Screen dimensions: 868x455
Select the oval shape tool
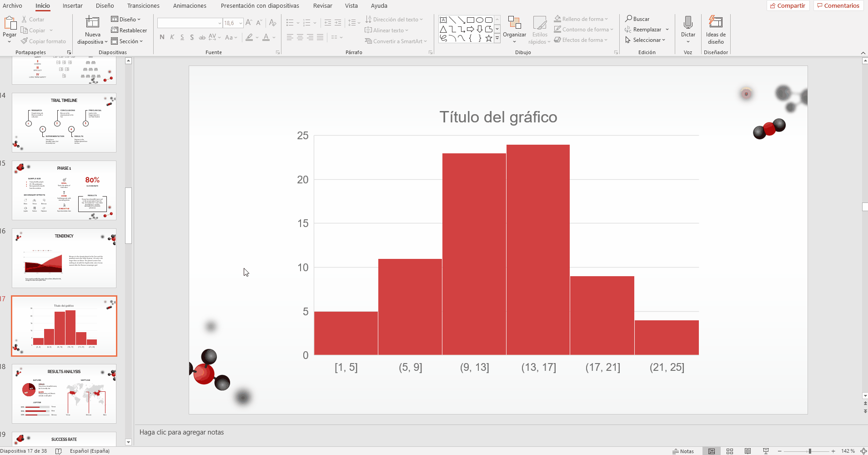[479, 20]
